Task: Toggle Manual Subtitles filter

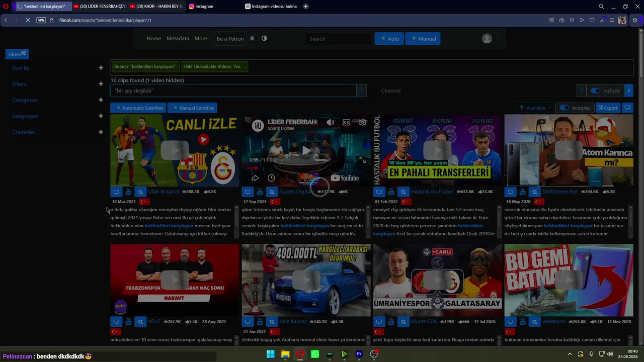Action: [192, 108]
